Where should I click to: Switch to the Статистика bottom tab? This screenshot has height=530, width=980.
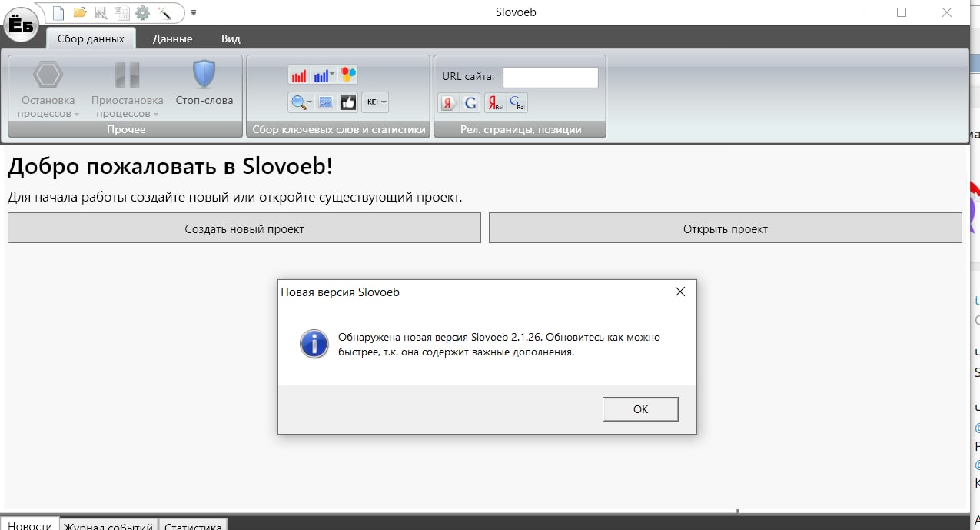point(193,525)
